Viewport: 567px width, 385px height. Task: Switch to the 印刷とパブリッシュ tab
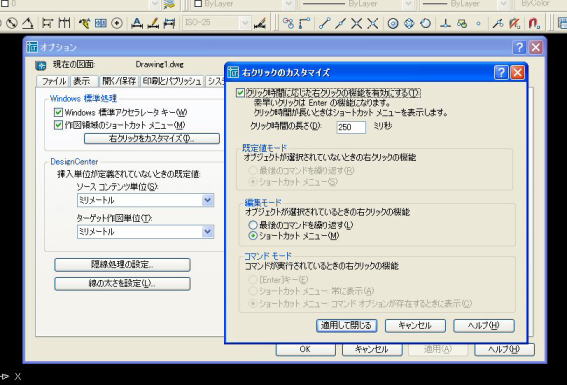(172, 81)
